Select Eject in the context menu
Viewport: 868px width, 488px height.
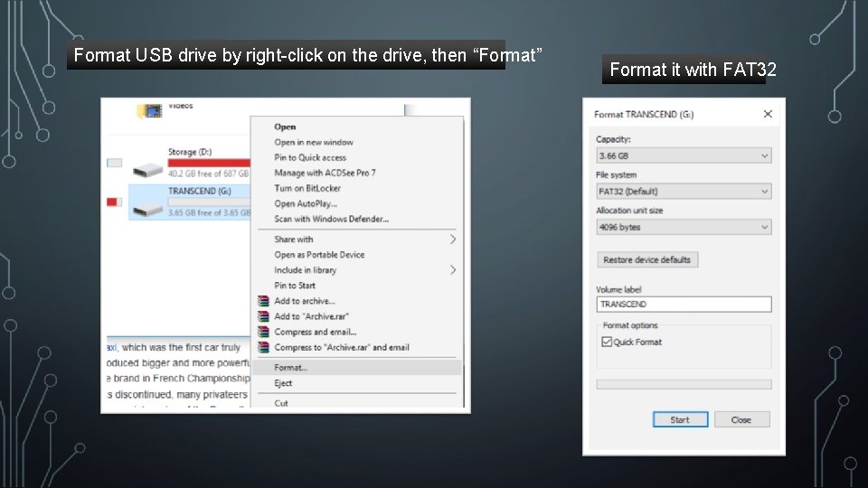[283, 383]
